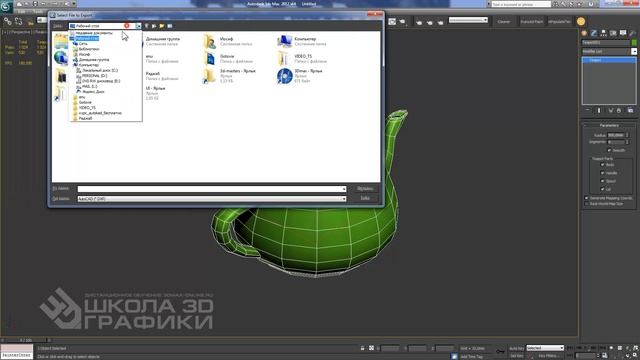This screenshot has width=640, height=360.
Task: Open the Look-in folder dropdown arrow
Action: (138, 26)
